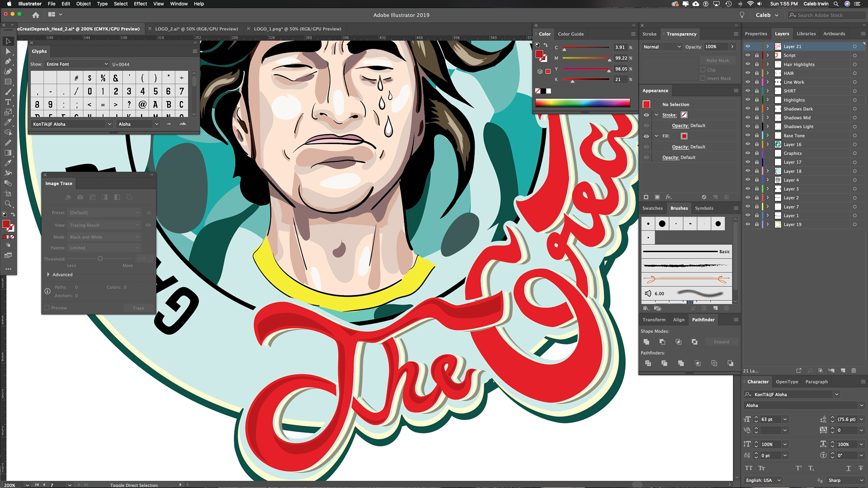868x488 pixels.
Task: Select the Paintbrush tool
Action: (8, 92)
